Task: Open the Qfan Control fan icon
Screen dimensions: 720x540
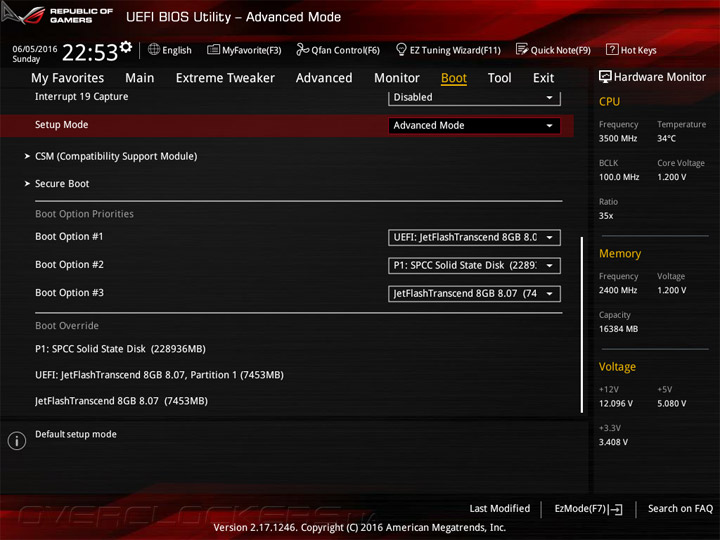Action: click(302, 49)
